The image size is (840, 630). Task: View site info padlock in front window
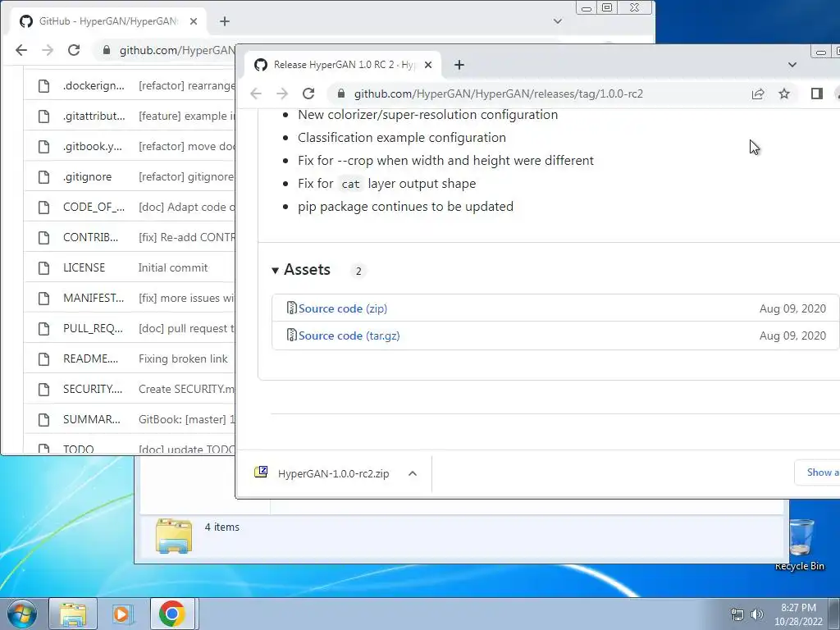[341, 94]
